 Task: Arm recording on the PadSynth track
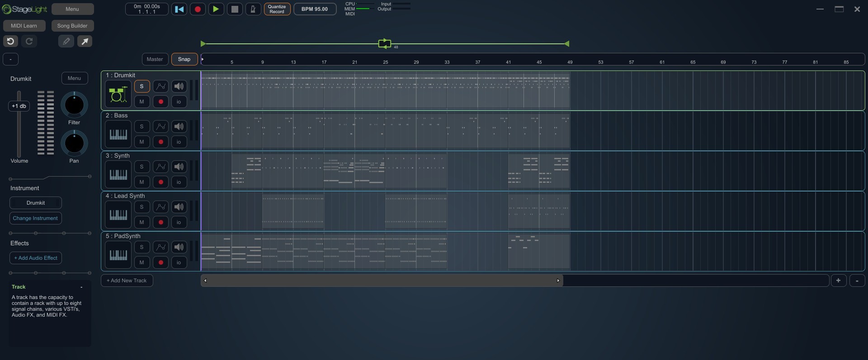(x=160, y=262)
